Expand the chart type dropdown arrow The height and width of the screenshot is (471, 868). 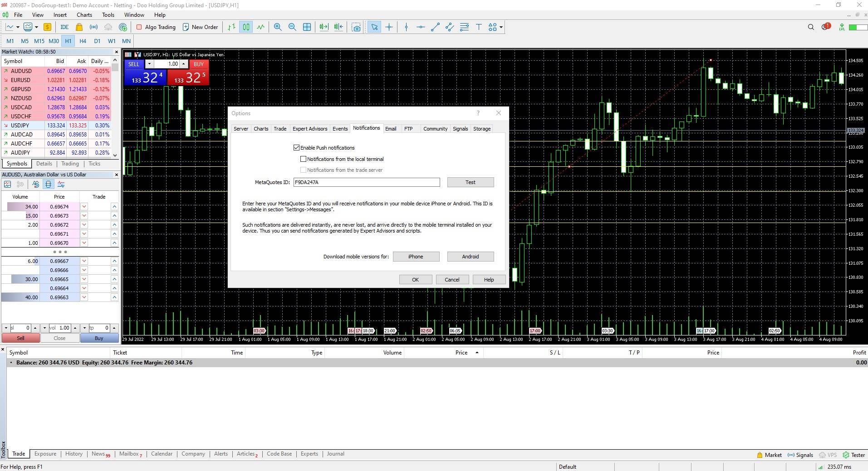[18, 27]
